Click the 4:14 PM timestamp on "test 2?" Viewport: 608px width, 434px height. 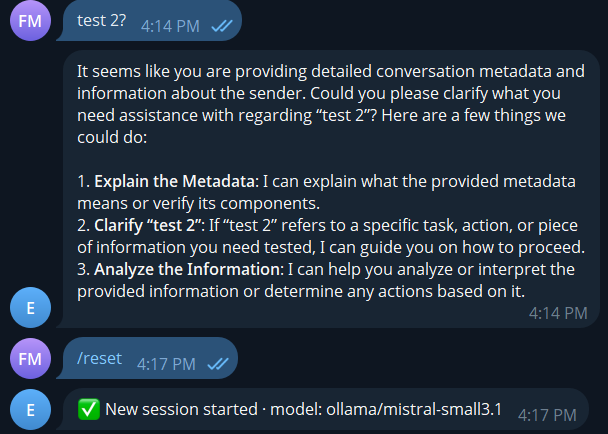(169, 26)
